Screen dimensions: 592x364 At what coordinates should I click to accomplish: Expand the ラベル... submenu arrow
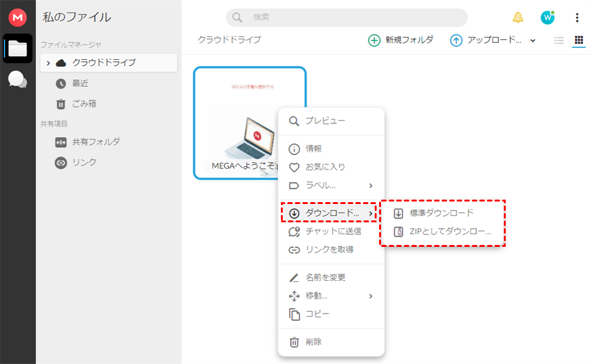[371, 185]
